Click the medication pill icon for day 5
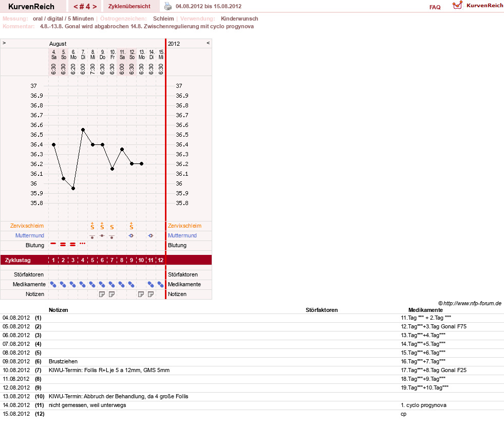Image resolution: width=504 pixels, height=443 pixels. tap(92, 285)
